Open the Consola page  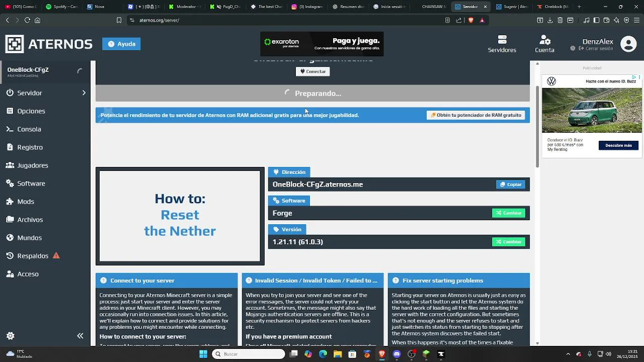45,129
